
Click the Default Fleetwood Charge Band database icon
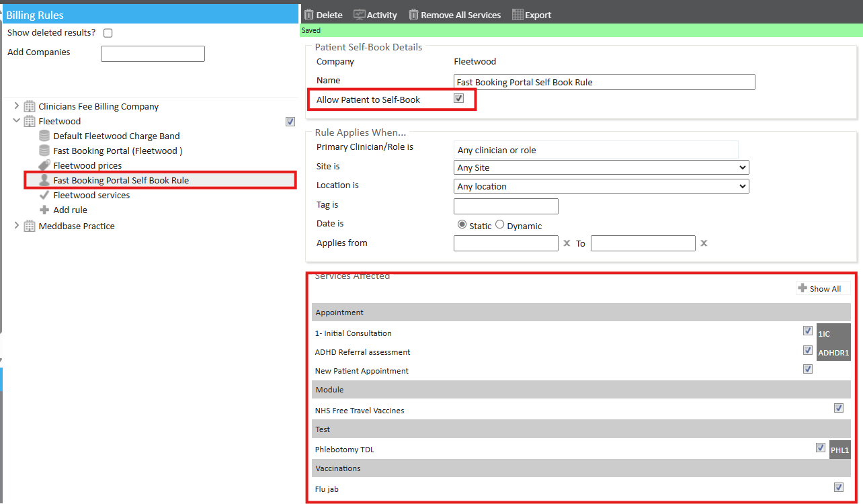(44, 136)
